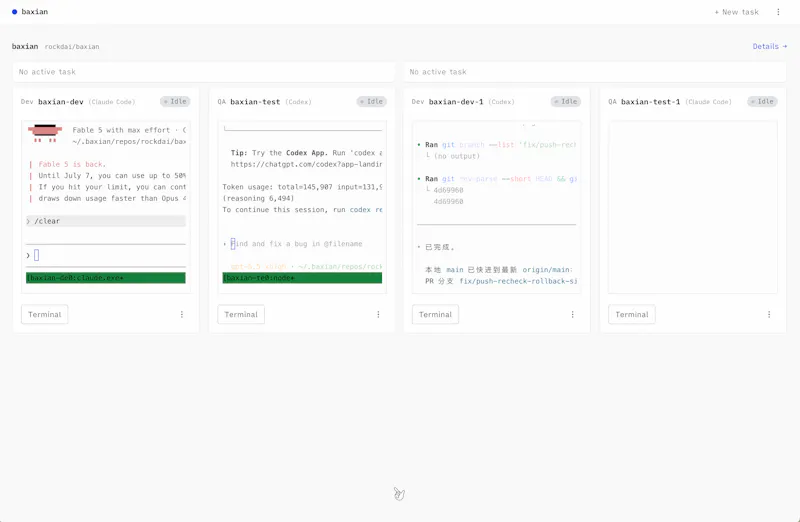Click the Idle badge on baxian-dev
Image resolution: width=800 pixels, height=522 pixels.
[x=175, y=102]
